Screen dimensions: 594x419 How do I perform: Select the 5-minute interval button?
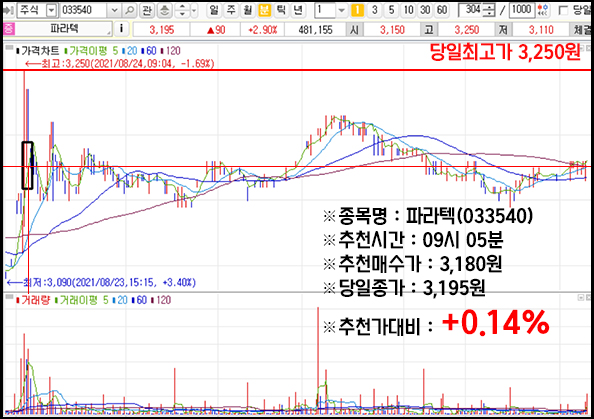point(391,10)
